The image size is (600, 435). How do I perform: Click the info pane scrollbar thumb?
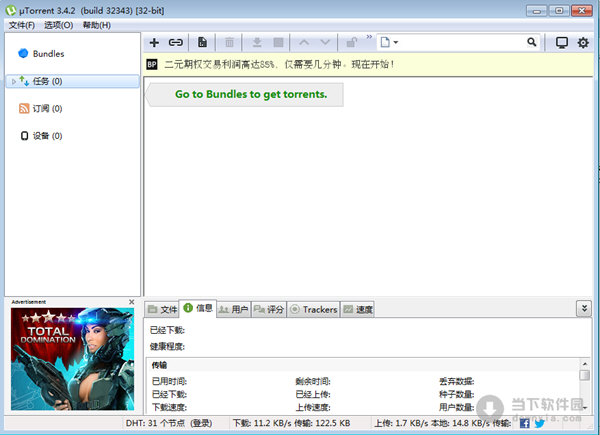point(584,375)
